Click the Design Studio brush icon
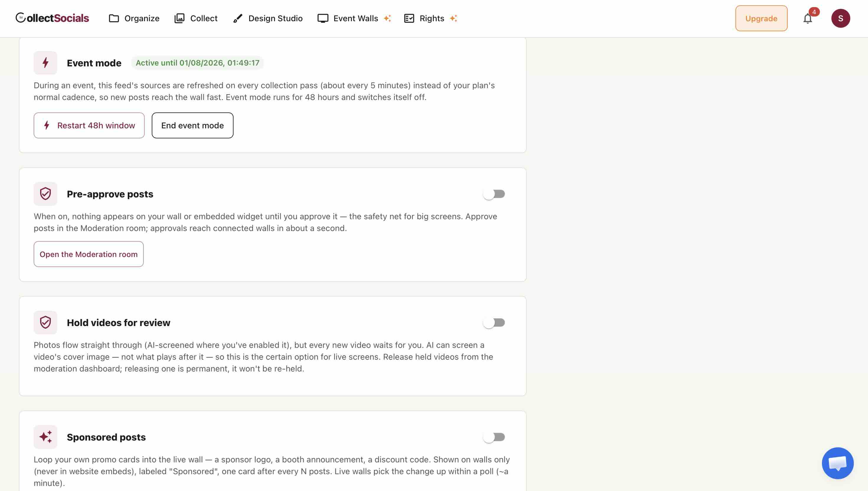This screenshot has height=491, width=868. (238, 18)
